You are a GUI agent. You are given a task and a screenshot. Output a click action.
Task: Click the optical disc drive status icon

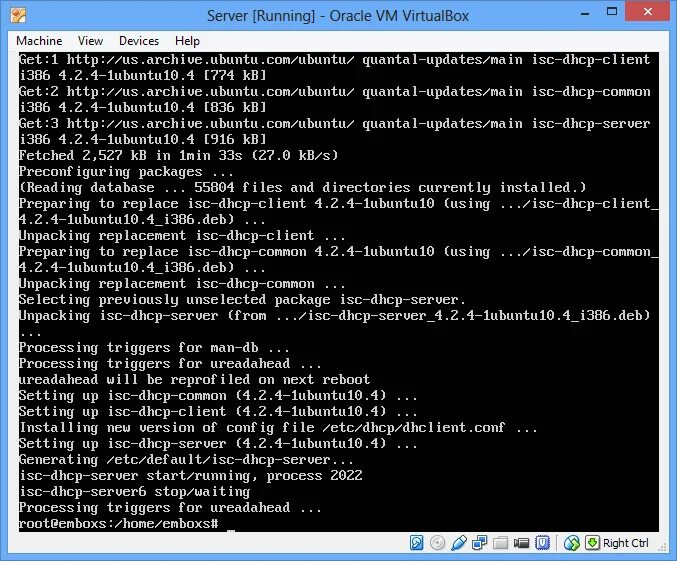pyautogui.click(x=437, y=543)
